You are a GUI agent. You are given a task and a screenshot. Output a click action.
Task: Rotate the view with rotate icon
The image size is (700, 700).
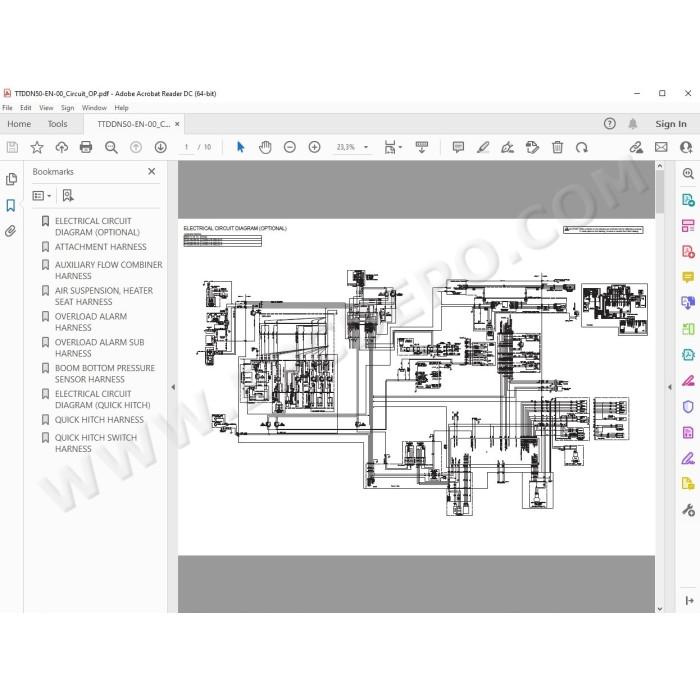pyautogui.click(x=582, y=147)
